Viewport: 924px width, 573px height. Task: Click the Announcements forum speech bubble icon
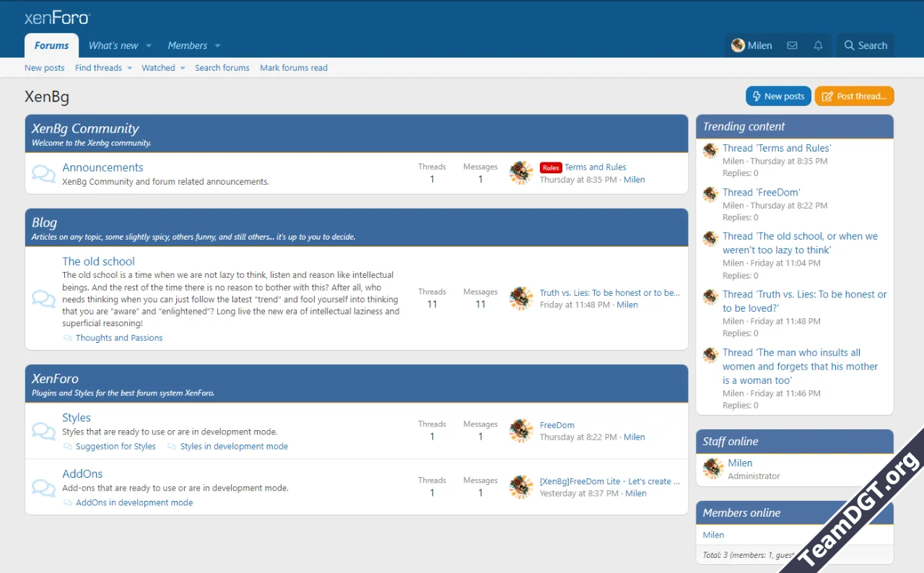[x=43, y=174]
